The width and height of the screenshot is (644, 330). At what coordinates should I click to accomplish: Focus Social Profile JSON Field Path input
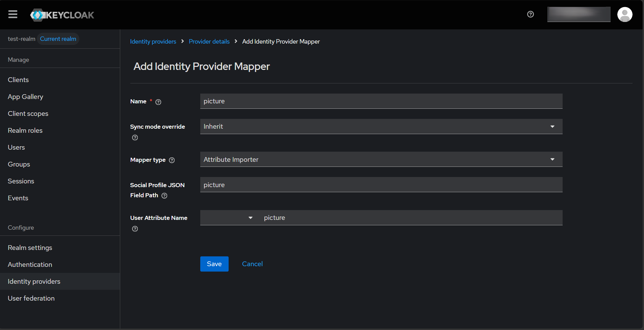pyautogui.click(x=381, y=185)
